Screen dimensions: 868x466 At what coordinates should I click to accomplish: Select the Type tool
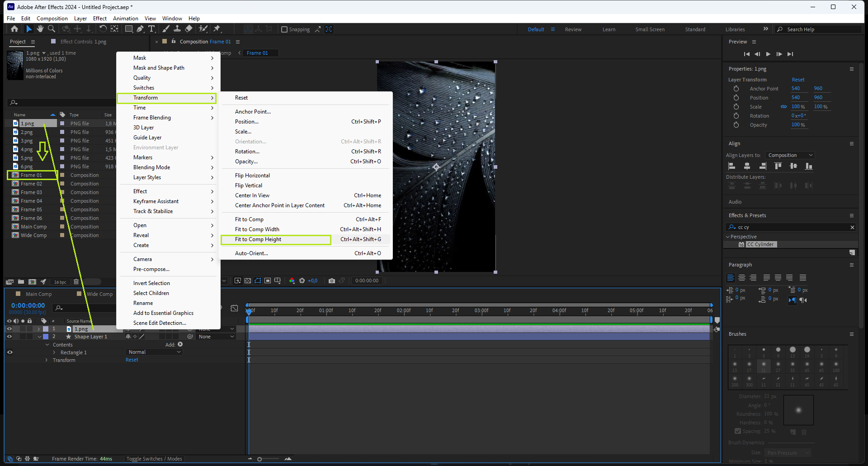click(151, 29)
